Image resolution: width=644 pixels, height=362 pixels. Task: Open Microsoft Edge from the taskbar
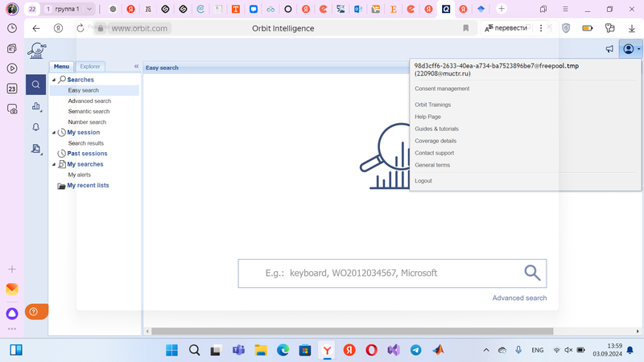[283, 350]
